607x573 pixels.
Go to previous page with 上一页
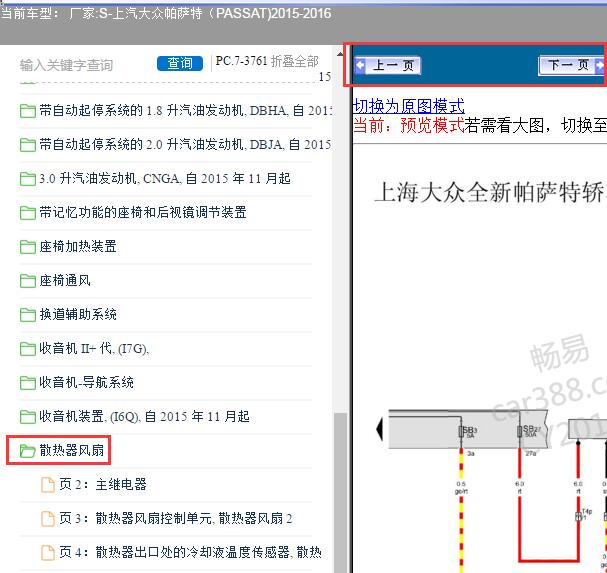click(388, 65)
